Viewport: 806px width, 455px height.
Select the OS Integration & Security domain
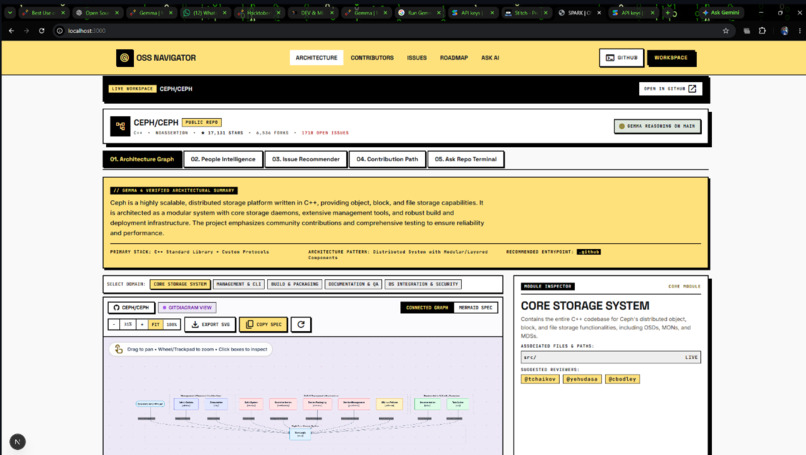pyautogui.click(x=423, y=284)
